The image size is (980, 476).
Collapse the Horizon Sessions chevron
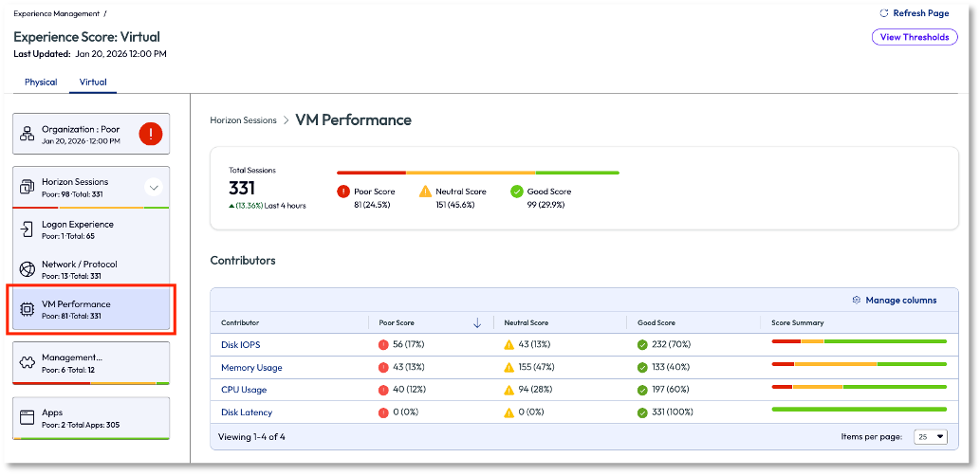[x=154, y=187]
